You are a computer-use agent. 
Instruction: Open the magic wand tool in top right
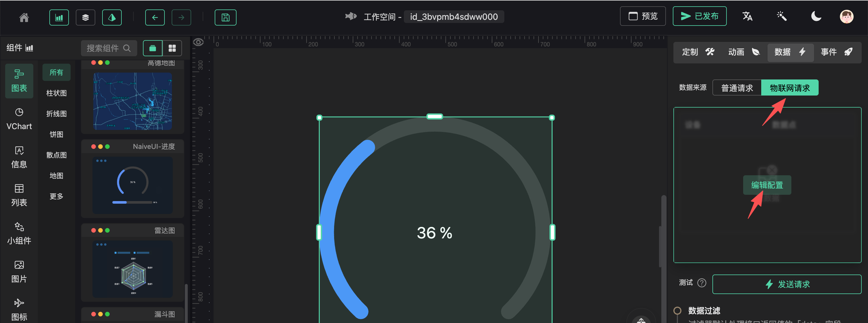[781, 16]
